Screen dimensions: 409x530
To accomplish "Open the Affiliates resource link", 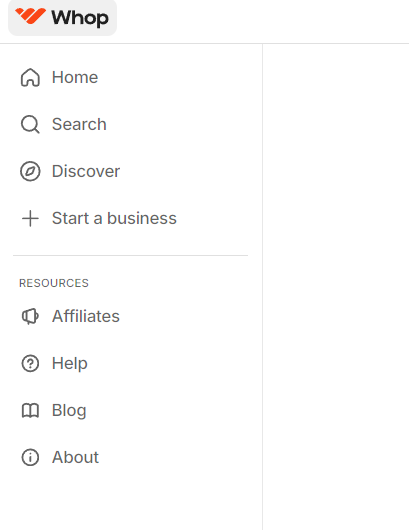I will pyautogui.click(x=86, y=316).
